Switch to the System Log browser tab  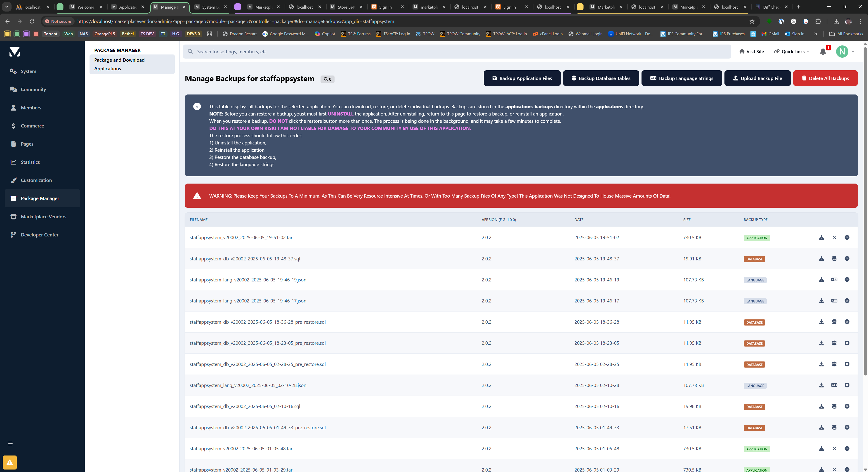tap(210, 7)
